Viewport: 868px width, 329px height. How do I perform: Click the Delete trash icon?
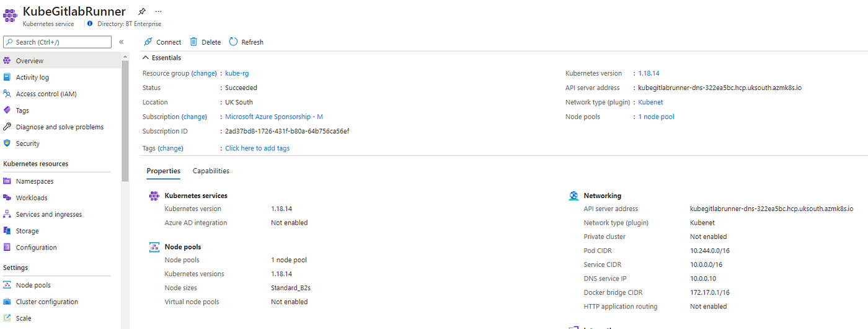coord(193,42)
